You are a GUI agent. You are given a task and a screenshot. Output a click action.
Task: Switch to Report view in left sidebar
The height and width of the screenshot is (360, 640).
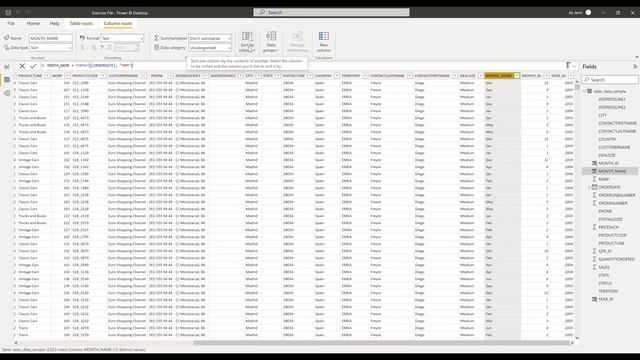point(7,67)
